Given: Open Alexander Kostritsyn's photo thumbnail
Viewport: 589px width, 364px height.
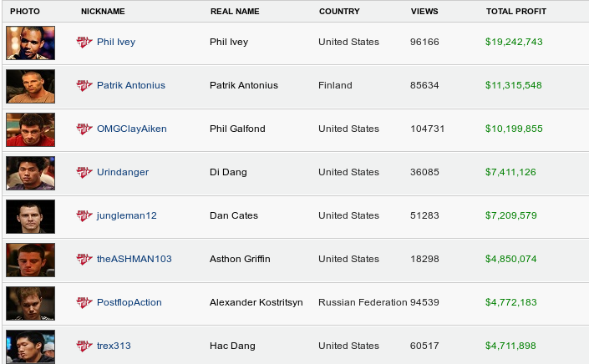Looking at the screenshot, I should [30, 303].
